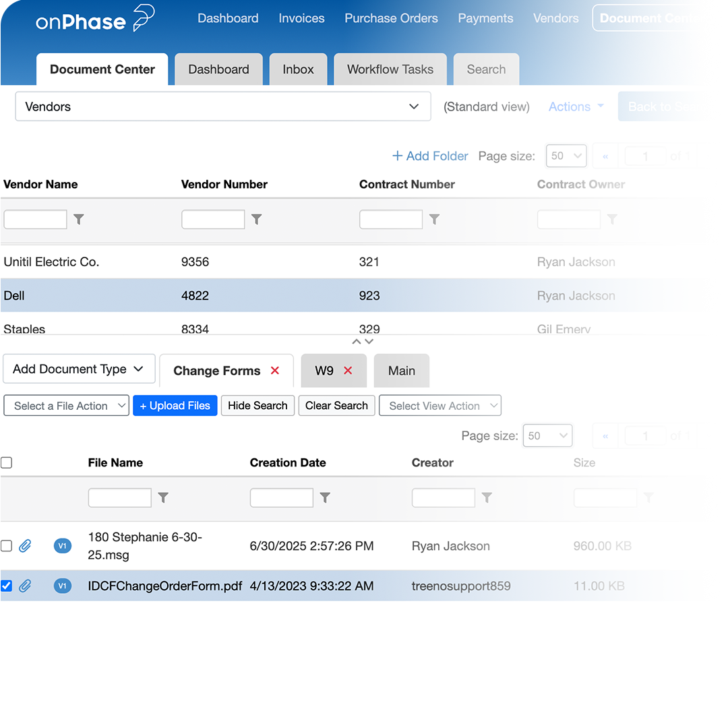V1 version badge for IDCFChangeOrderForm.pdf
Viewport: 728px width, 728px height.
tap(63, 586)
